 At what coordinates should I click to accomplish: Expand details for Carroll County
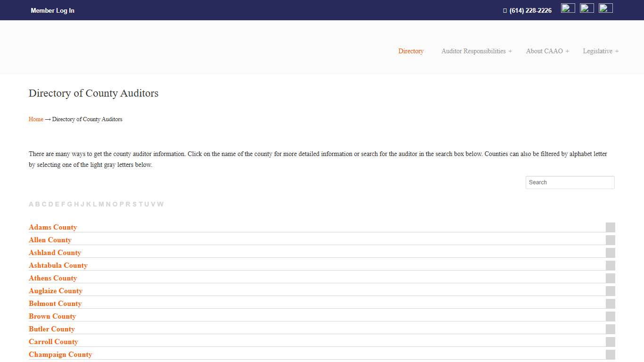[x=610, y=341]
